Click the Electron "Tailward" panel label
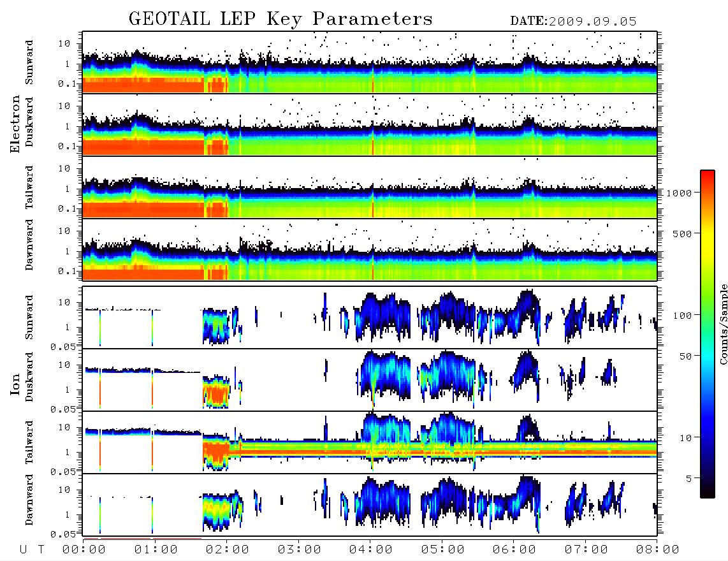The image size is (728, 561). coord(29,187)
